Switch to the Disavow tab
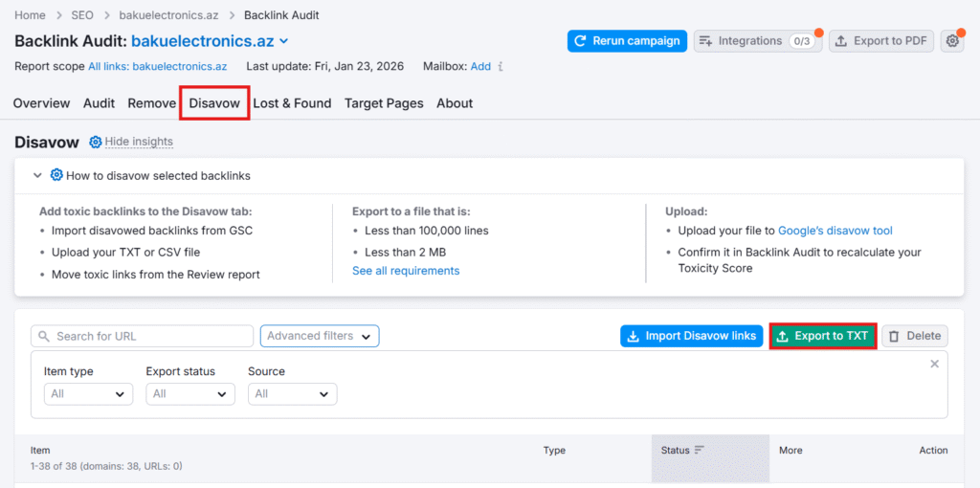Viewport: 980px width, 488px height. 214,103
